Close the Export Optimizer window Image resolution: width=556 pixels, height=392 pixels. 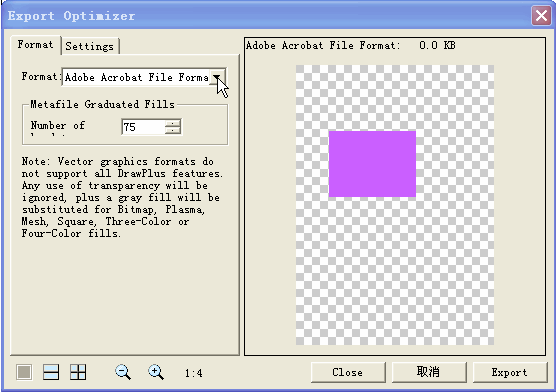(x=541, y=16)
